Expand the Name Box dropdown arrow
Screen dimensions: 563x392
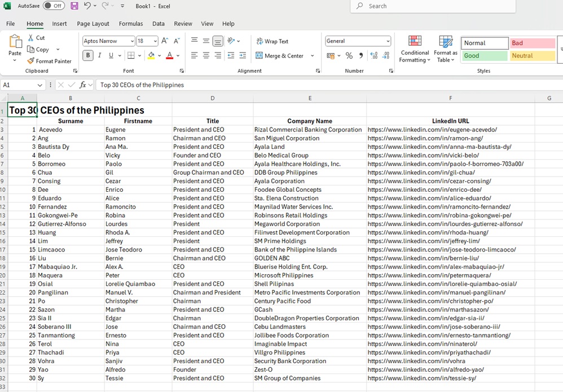39,85
